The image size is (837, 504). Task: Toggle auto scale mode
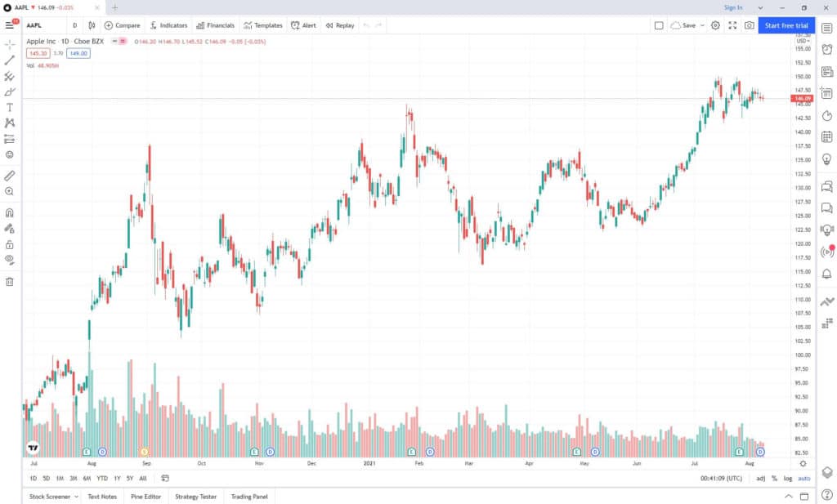(x=804, y=479)
